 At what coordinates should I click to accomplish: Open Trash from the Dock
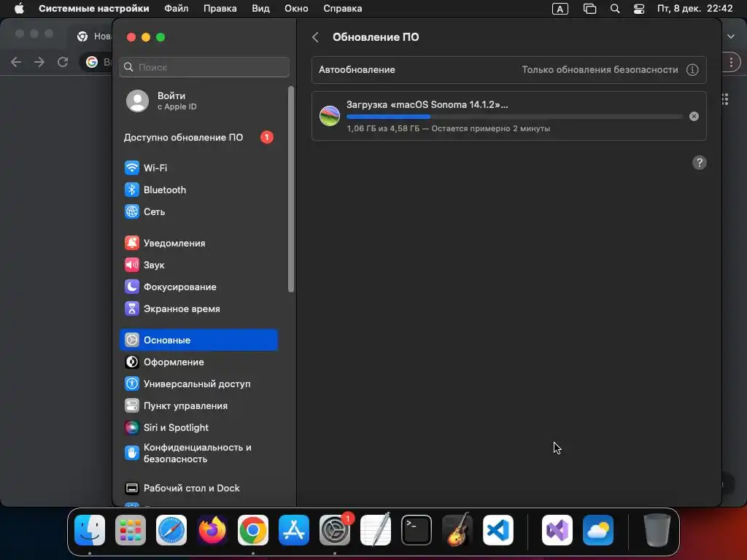point(657,530)
